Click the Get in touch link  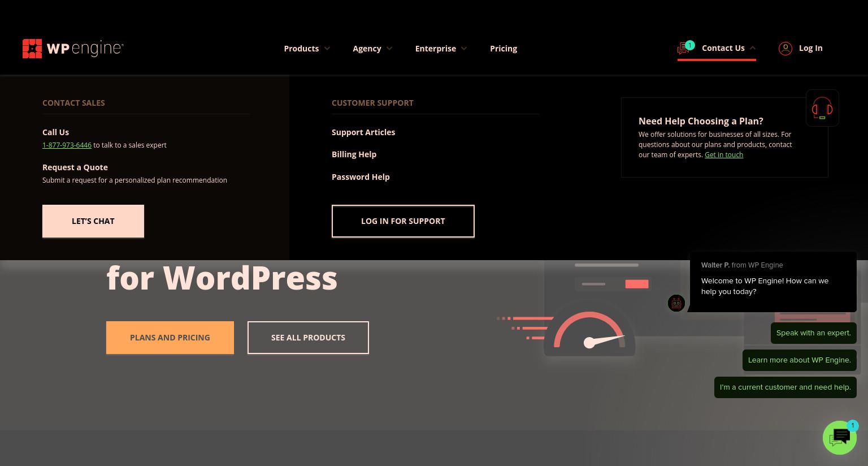pos(724,155)
